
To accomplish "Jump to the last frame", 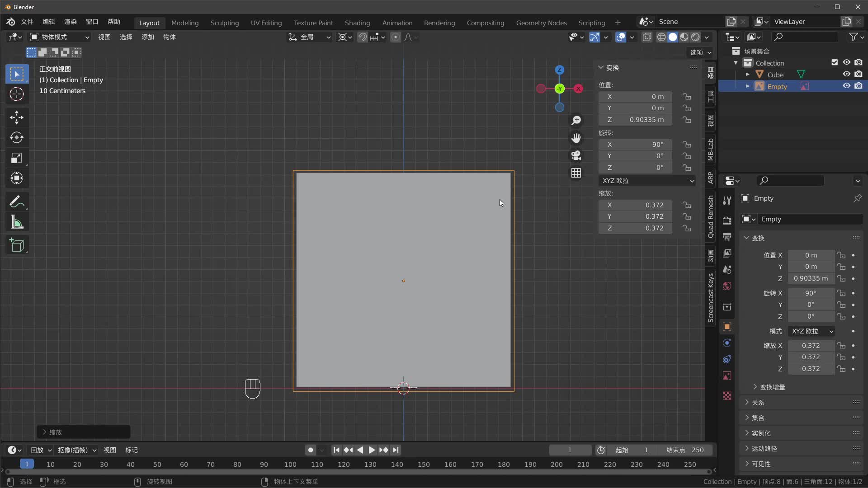I will pyautogui.click(x=396, y=450).
